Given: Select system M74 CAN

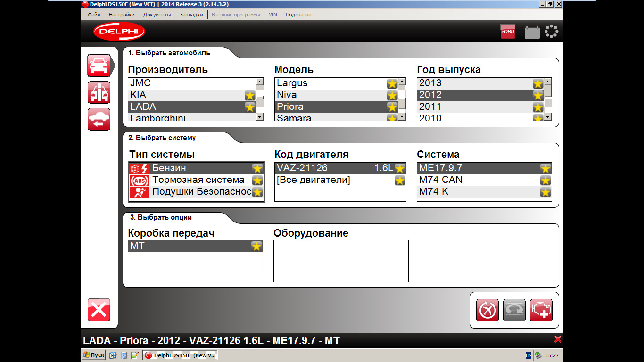Looking at the screenshot, I should 484,180.
